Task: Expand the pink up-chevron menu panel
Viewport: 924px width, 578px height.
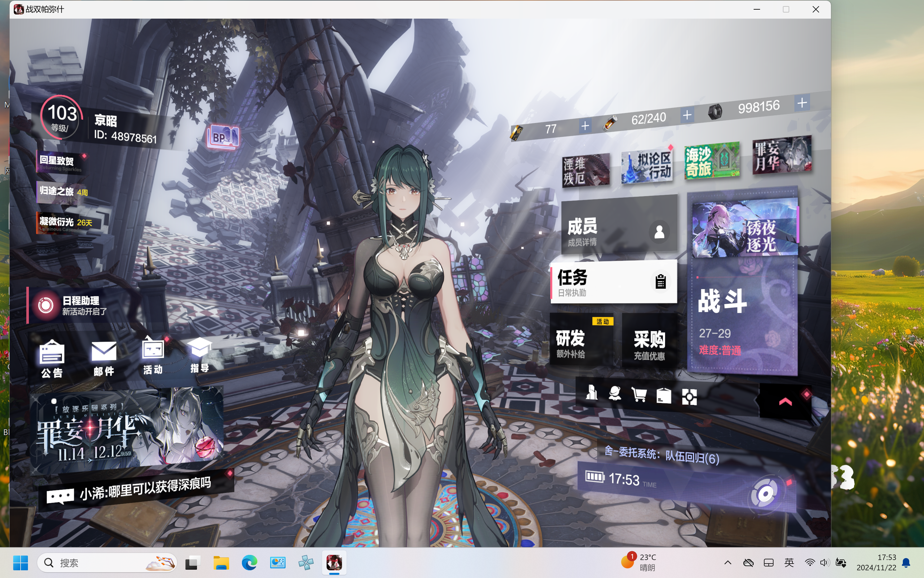Action: click(785, 401)
